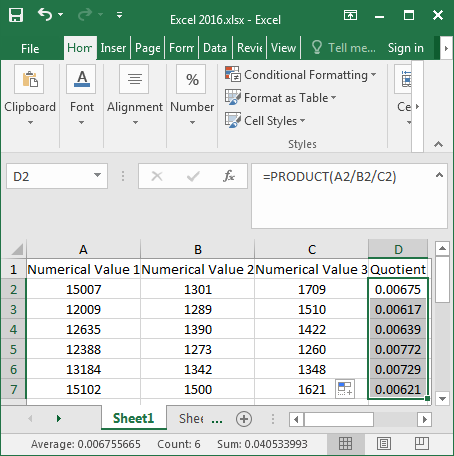Click the Undo arrow icon
The height and width of the screenshot is (456, 454).
coord(45,15)
